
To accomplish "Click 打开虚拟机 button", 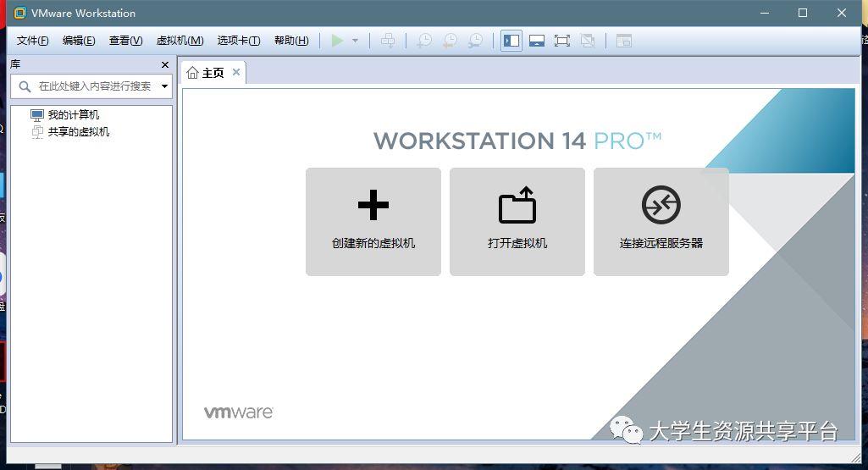I will point(517,221).
